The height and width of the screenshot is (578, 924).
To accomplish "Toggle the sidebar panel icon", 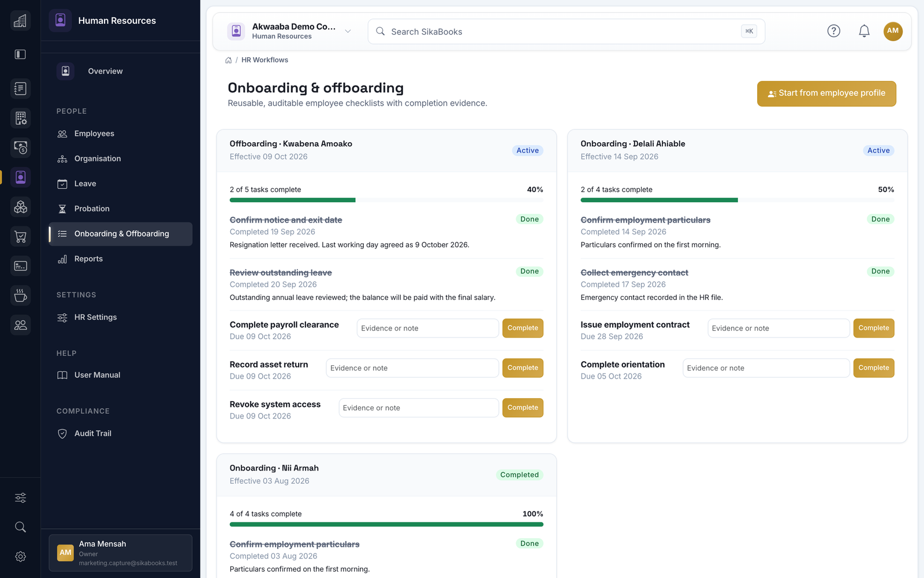I will click(x=20, y=54).
